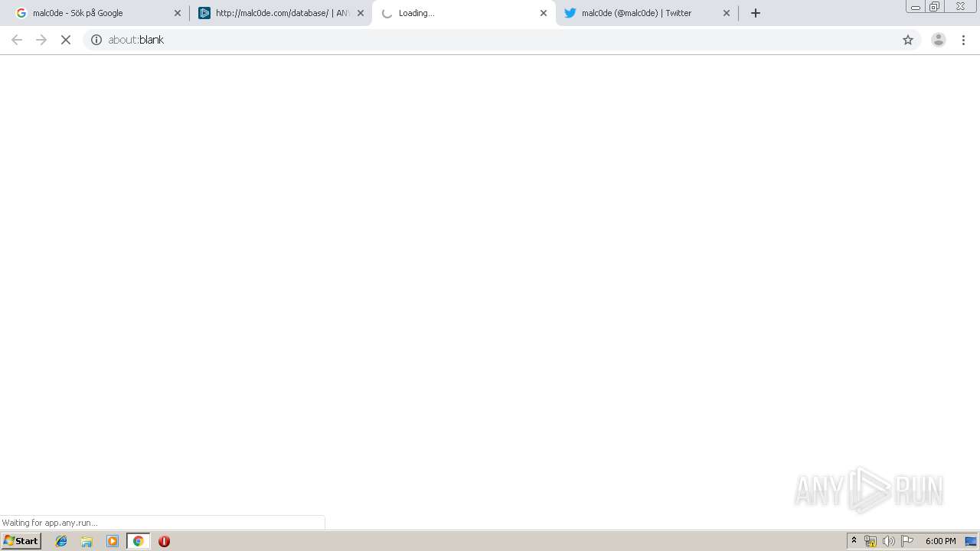The height and width of the screenshot is (551, 980).
Task: Open the Chrome profile avatar menu
Action: (939, 40)
